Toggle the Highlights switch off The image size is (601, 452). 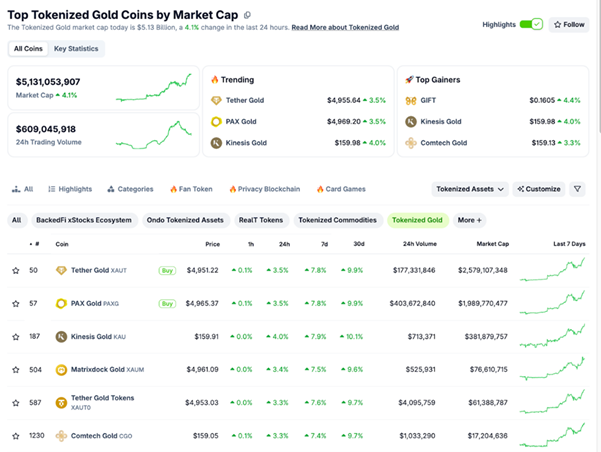[531, 24]
